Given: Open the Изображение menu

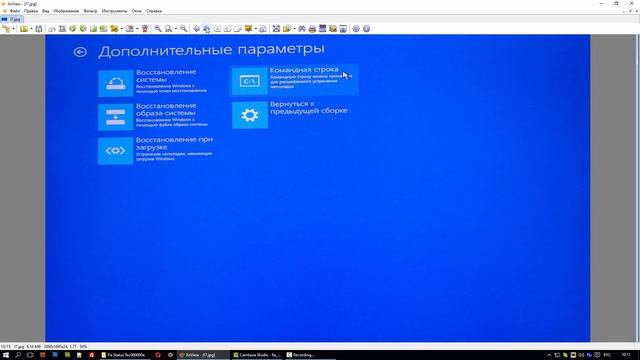Looking at the screenshot, I should (x=66, y=11).
